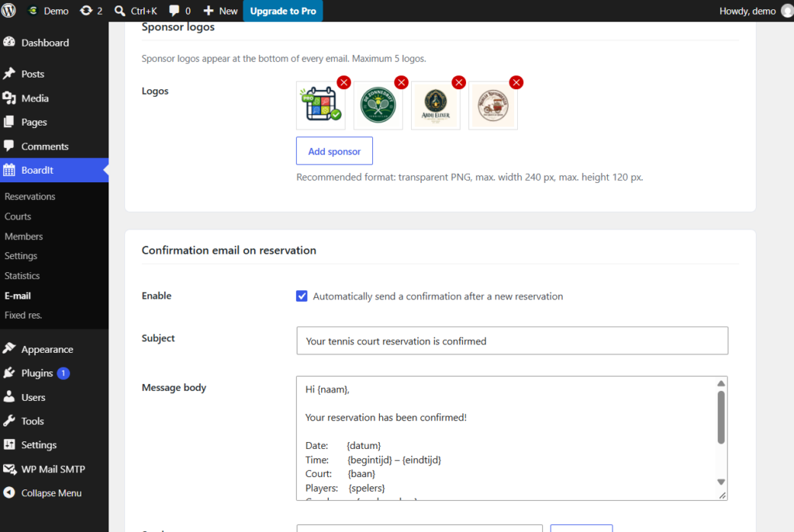Image resolution: width=794 pixels, height=532 pixels.
Task: Click the Appearance brush icon
Action: pos(9,348)
